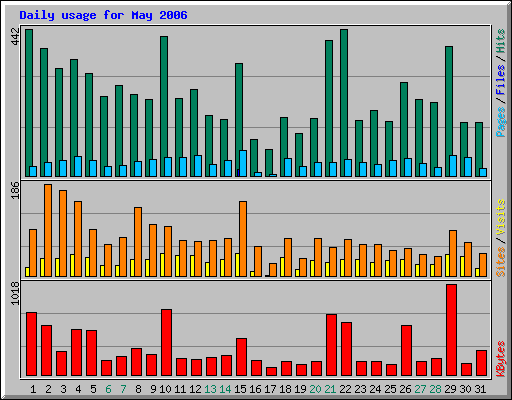Select day 3 on the x-axis
This screenshot has height=400, width=512.
pos(63,389)
